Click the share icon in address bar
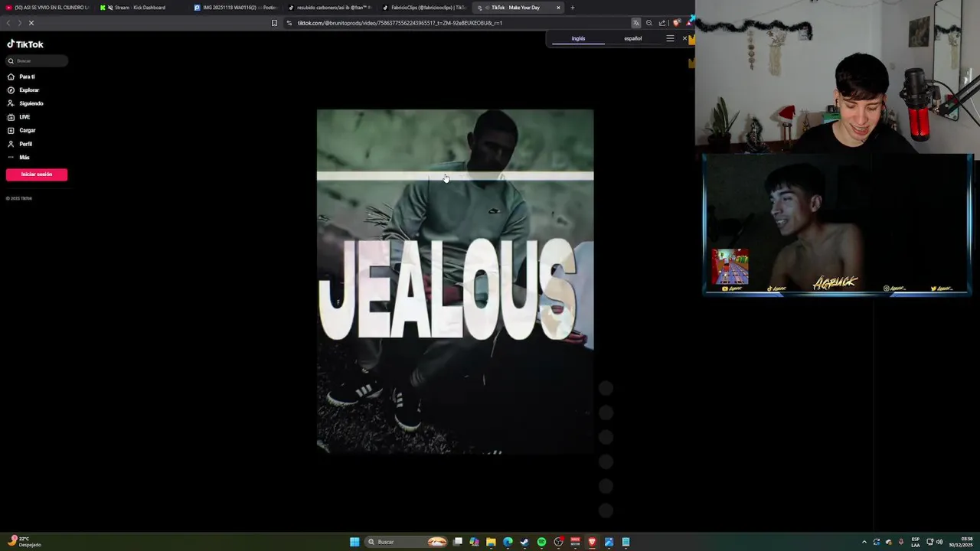The width and height of the screenshot is (980, 551). [662, 23]
